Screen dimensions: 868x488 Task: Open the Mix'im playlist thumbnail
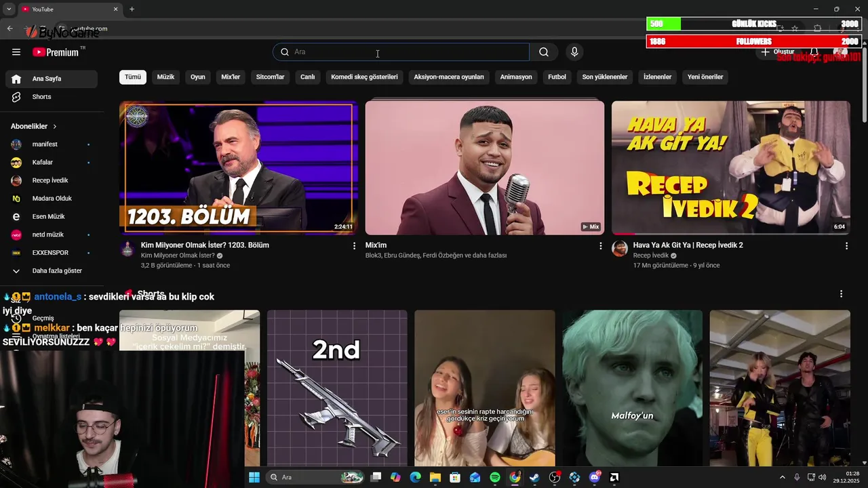pos(485,167)
